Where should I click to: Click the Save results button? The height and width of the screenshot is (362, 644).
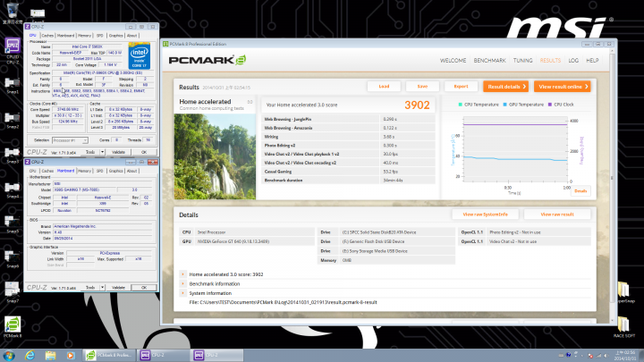422,86
